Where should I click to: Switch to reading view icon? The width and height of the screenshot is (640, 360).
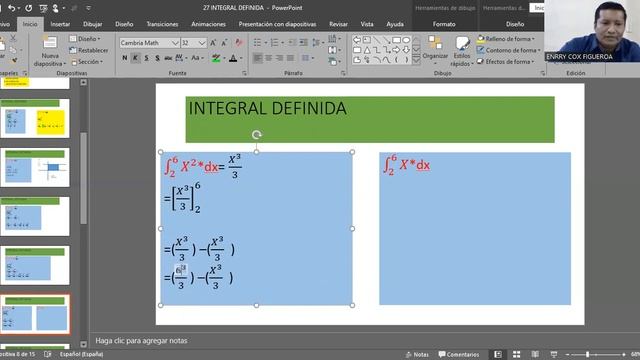coord(535,354)
